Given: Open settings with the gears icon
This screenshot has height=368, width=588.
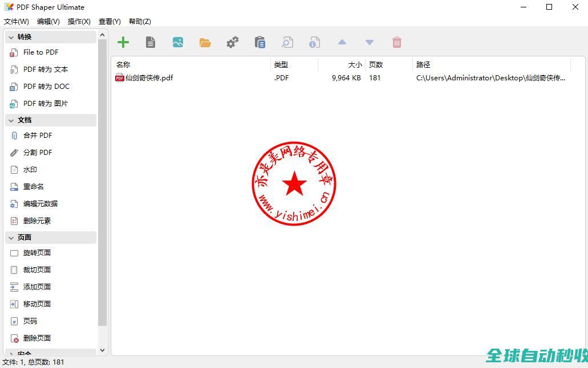Looking at the screenshot, I should click(233, 42).
